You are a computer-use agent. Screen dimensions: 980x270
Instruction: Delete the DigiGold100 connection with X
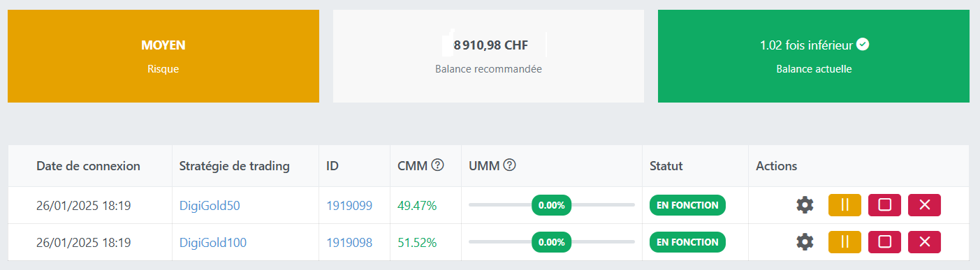coord(924,242)
